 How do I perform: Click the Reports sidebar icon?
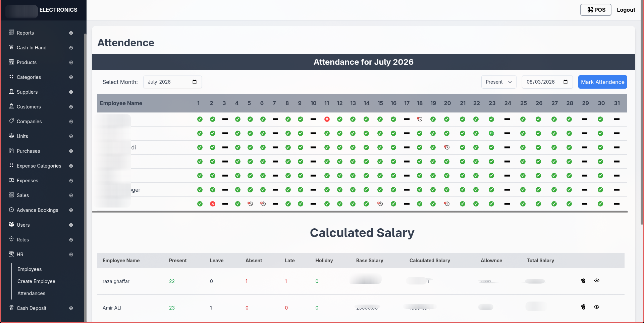(x=11, y=33)
